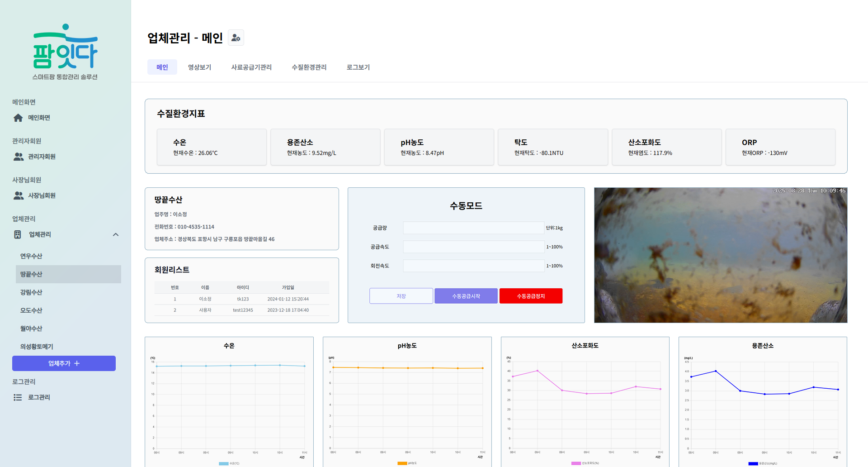
Task: Focus the 회전속도 input field
Action: tap(473, 266)
